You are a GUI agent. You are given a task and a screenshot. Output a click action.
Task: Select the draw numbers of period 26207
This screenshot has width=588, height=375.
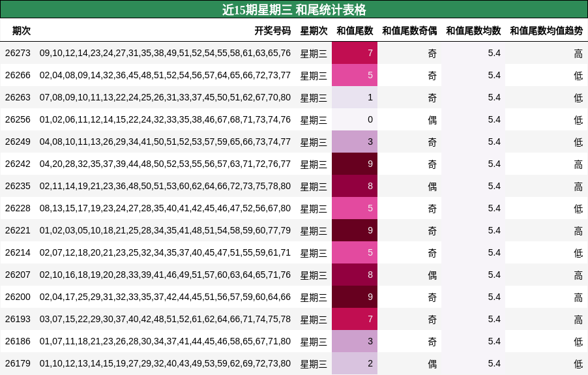click(165, 275)
